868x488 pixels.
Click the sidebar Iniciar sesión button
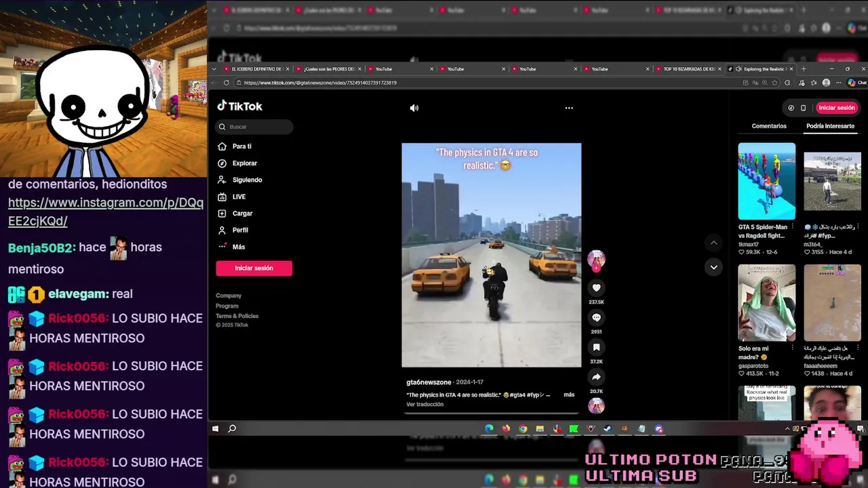tap(254, 268)
